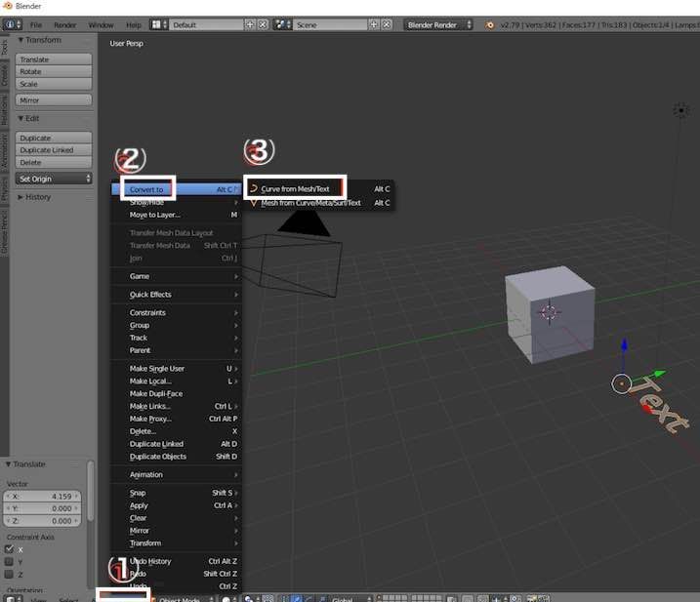This screenshot has height=602, width=700.
Task: Select the Text object in the viewport
Action: pyautogui.click(x=661, y=405)
